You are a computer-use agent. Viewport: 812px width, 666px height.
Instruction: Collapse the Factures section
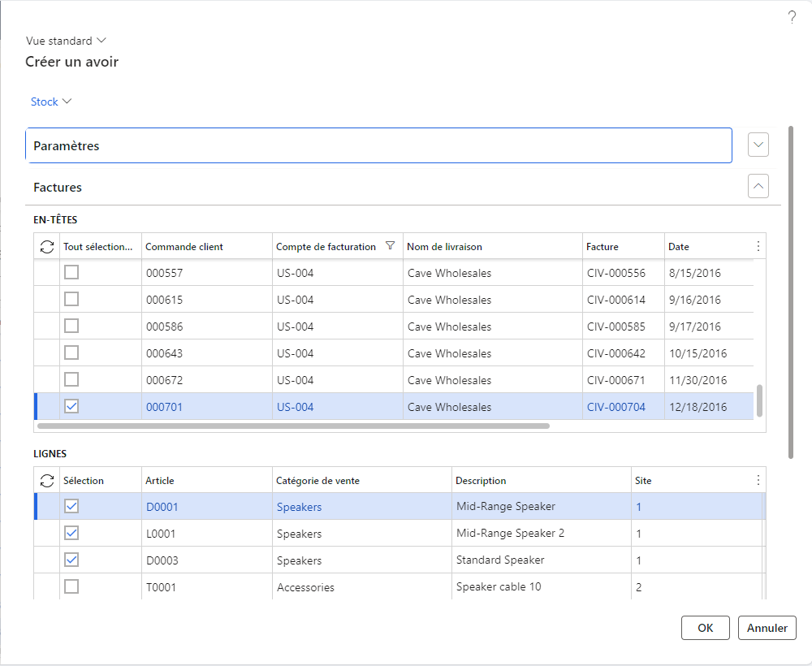click(758, 186)
